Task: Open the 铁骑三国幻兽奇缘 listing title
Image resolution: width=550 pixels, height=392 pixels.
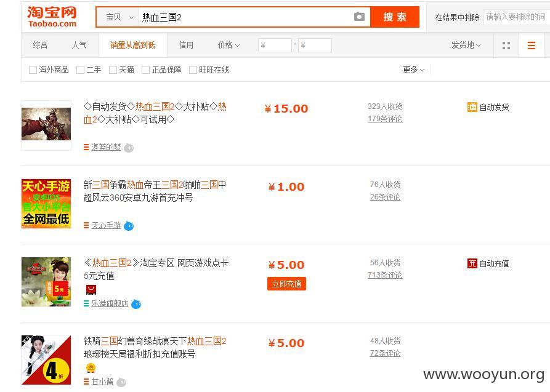Action: pyautogui.click(x=155, y=348)
